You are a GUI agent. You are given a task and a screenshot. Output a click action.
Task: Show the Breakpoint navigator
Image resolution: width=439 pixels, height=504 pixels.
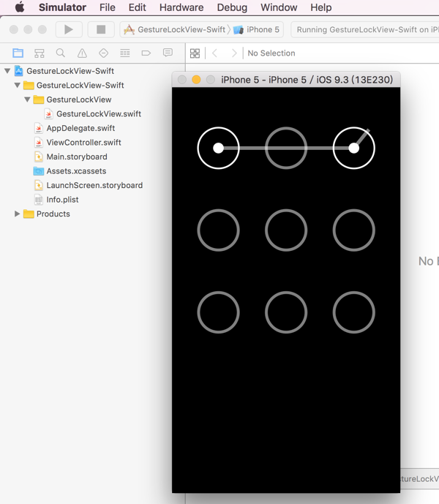(x=146, y=53)
